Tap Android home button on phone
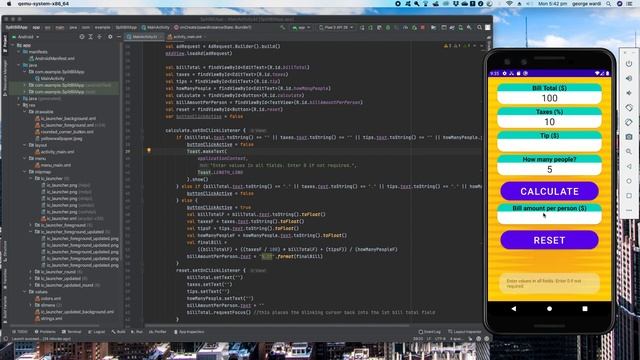Image resolution: width=640 pixels, height=360 pixels. coord(549,309)
